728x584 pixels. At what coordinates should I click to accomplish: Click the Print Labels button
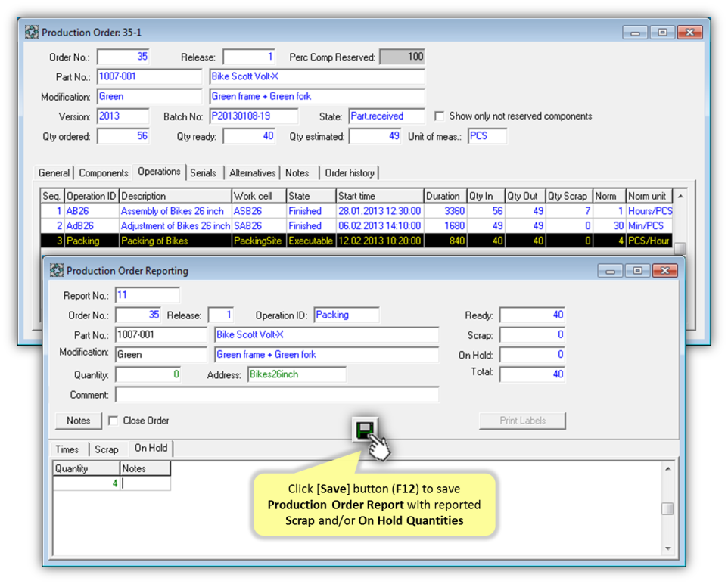pos(522,421)
